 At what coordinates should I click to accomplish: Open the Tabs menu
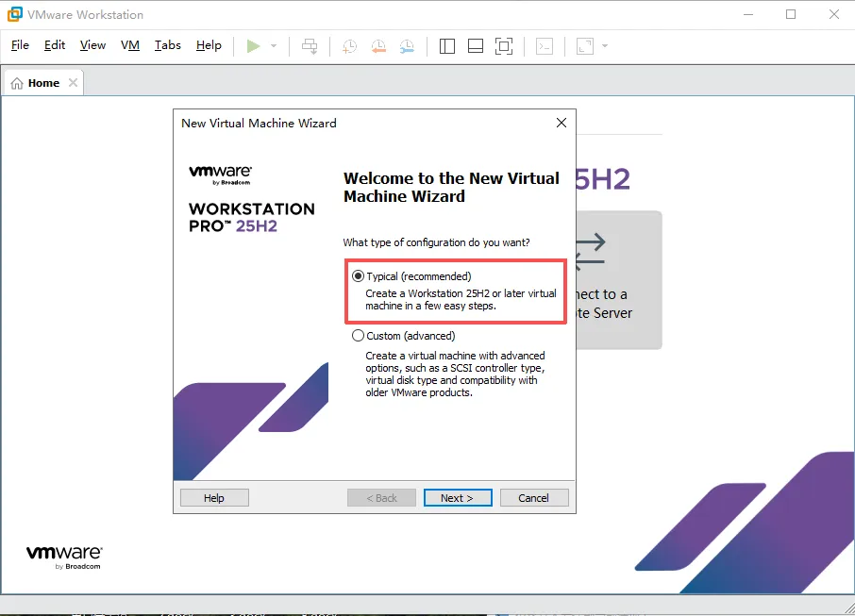[x=167, y=45]
